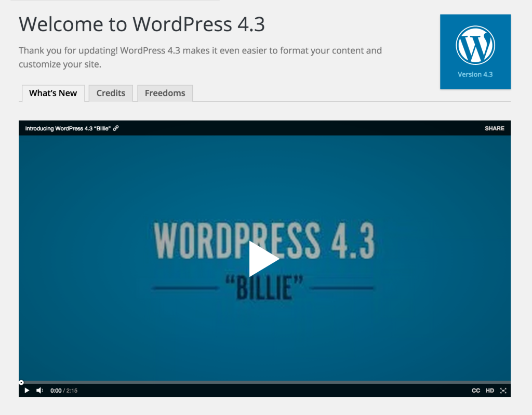Switch to the Credits tab
Screen dimensions: 532x415
(111, 93)
